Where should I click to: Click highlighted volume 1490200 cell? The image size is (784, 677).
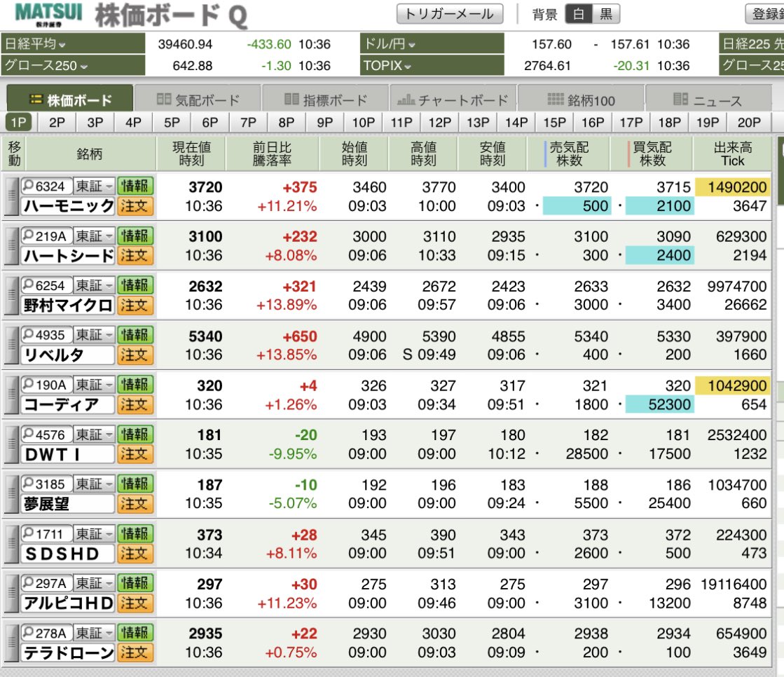coord(733,187)
